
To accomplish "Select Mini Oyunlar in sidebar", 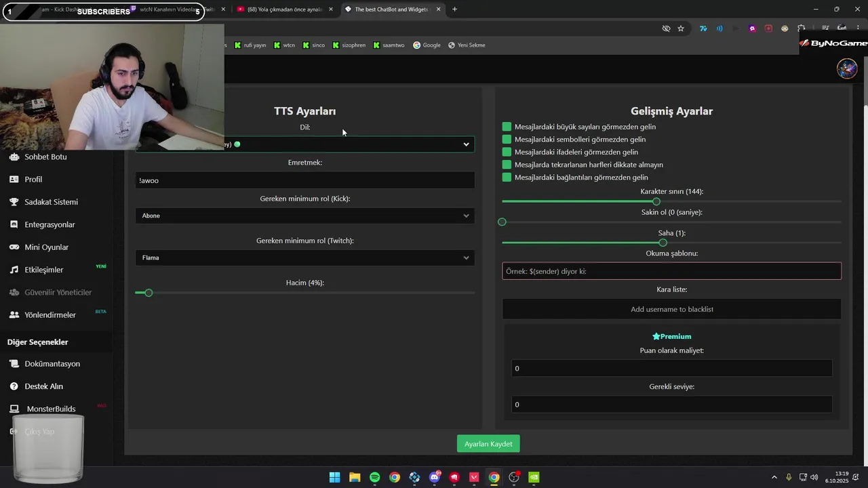I will (x=46, y=247).
